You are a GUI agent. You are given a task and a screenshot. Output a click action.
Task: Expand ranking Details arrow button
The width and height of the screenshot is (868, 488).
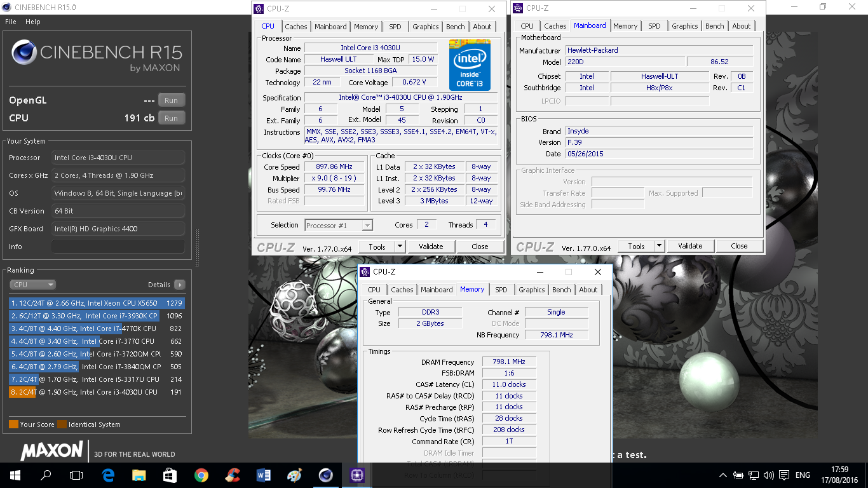pyautogui.click(x=179, y=285)
